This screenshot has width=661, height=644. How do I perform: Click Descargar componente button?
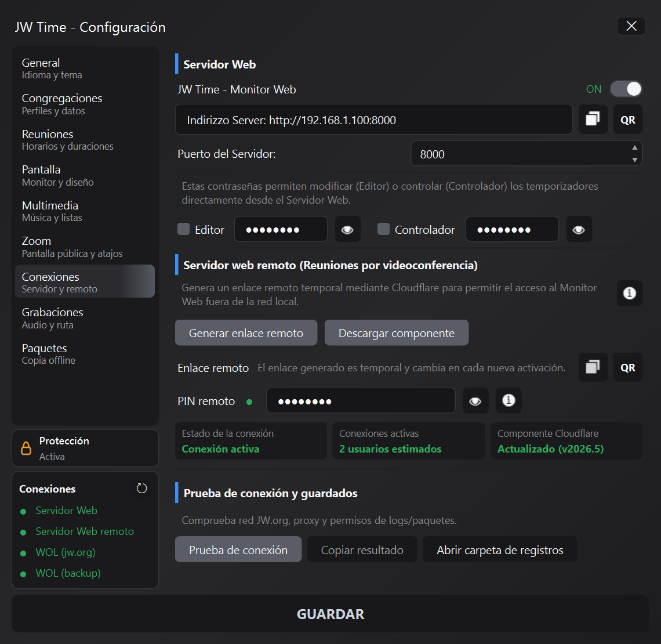(396, 333)
